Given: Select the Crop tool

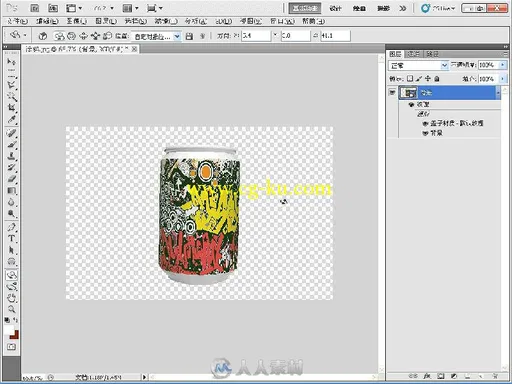Looking at the screenshot, I should [11, 108].
